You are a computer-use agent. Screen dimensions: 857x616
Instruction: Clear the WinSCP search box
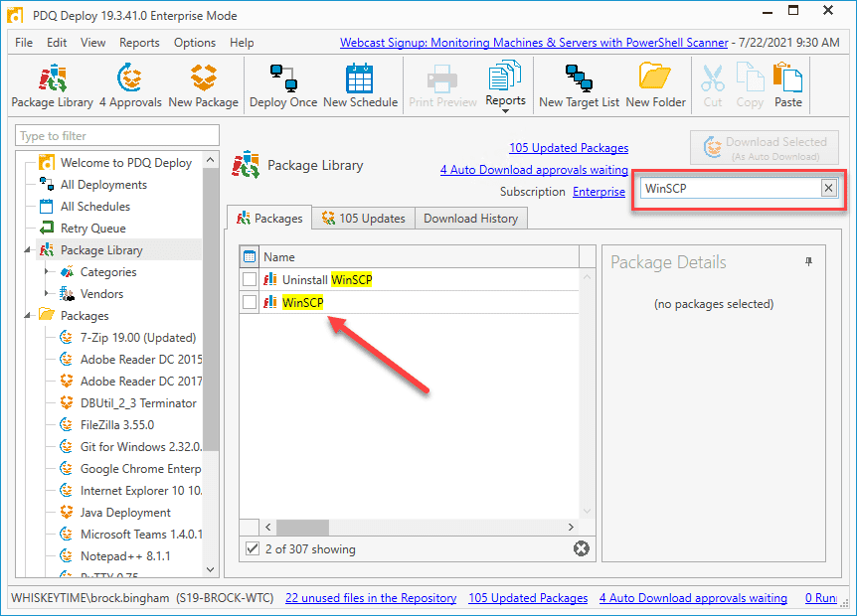(828, 189)
